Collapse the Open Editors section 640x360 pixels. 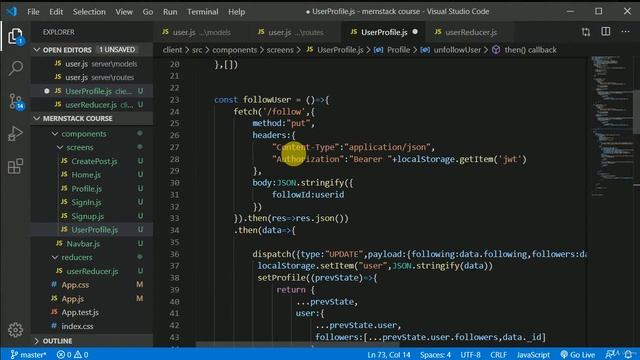point(92,50)
